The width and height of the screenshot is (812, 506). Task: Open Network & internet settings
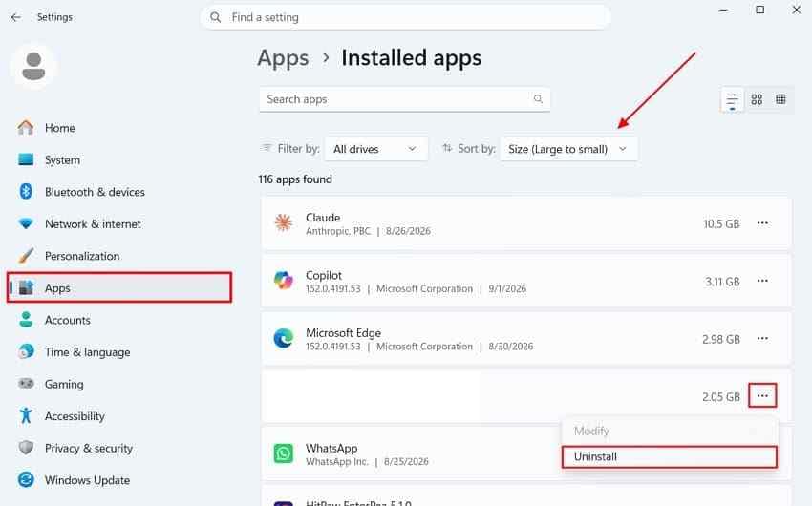[119, 224]
